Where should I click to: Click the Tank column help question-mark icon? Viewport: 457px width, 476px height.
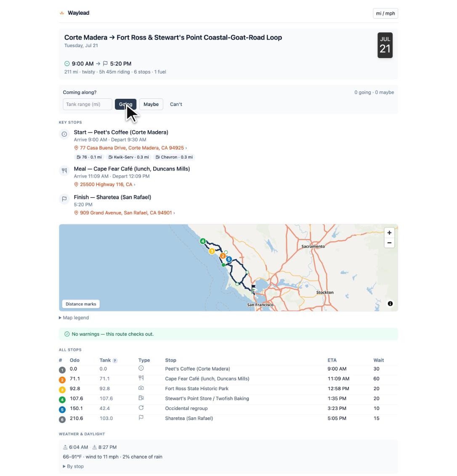click(x=115, y=361)
